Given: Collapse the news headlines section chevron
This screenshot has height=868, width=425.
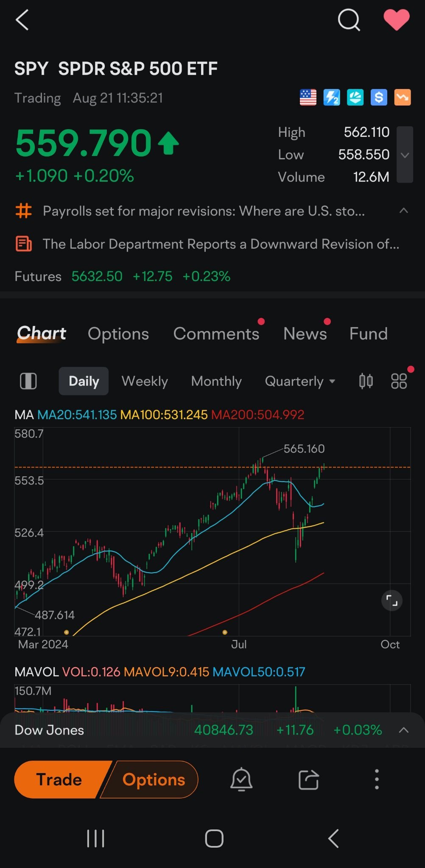Looking at the screenshot, I should tap(404, 211).
